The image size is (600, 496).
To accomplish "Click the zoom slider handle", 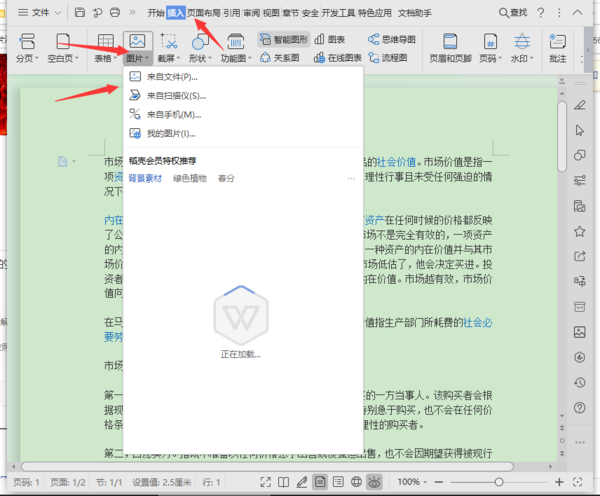I will pyautogui.click(x=499, y=482).
